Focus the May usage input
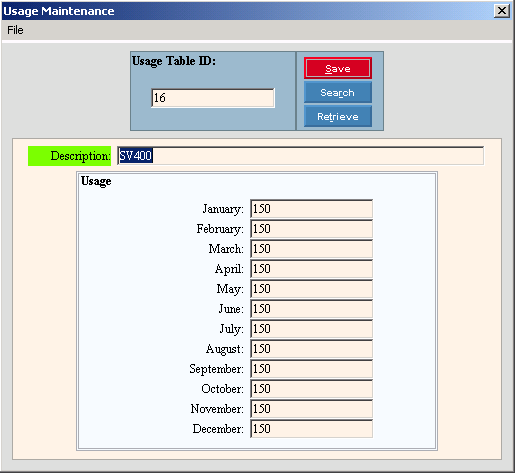This screenshot has width=515, height=473. (x=311, y=289)
